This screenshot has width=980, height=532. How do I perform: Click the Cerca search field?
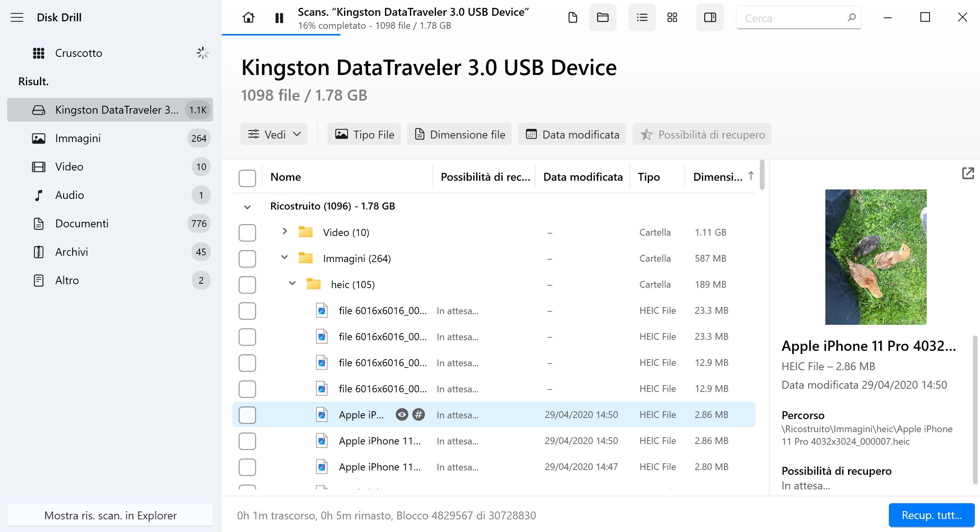click(x=799, y=18)
